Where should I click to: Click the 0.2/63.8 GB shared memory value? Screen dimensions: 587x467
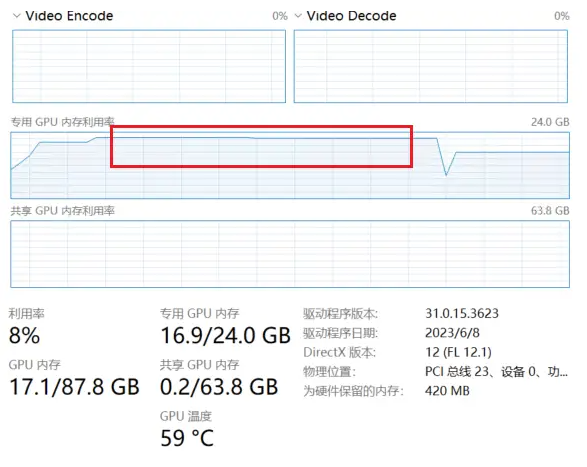pos(219,387)
